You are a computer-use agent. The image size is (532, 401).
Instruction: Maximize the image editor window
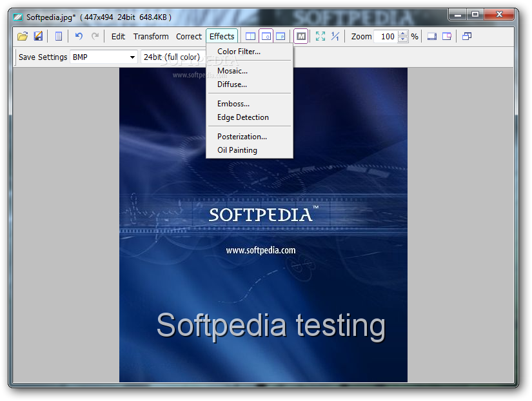click(475, 15)
